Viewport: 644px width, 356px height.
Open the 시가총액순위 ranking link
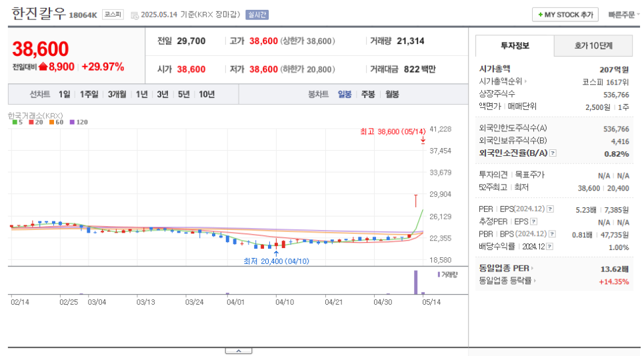point(503,82)
